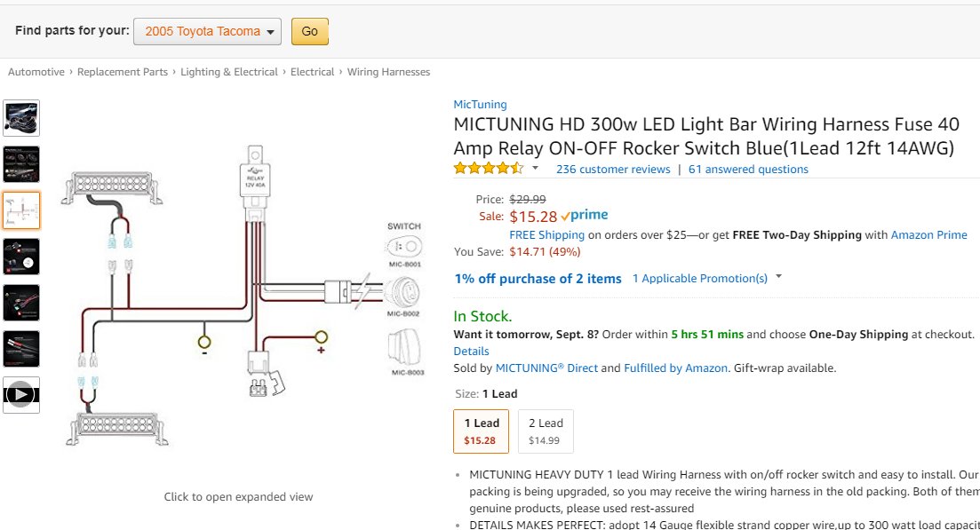Open 61 answered questions link
980x530 pixels.
748,169
